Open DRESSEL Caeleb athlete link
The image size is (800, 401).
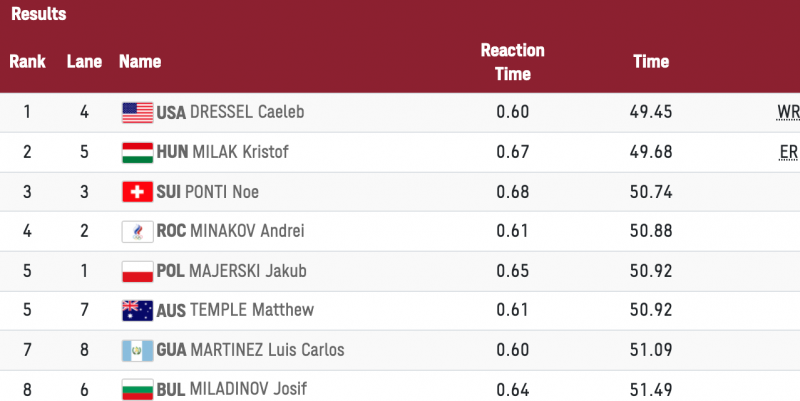(244, 112)
